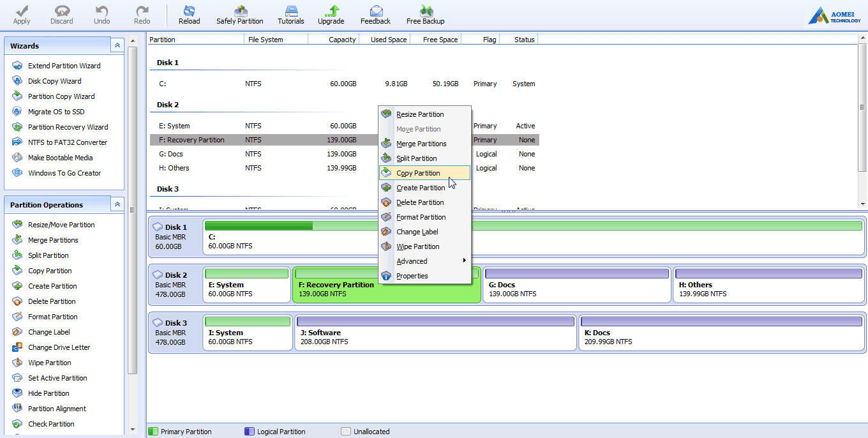Open the NTFS to FAT32 Converter
Screen dimensions: 868x438
[x=68, y=142]
